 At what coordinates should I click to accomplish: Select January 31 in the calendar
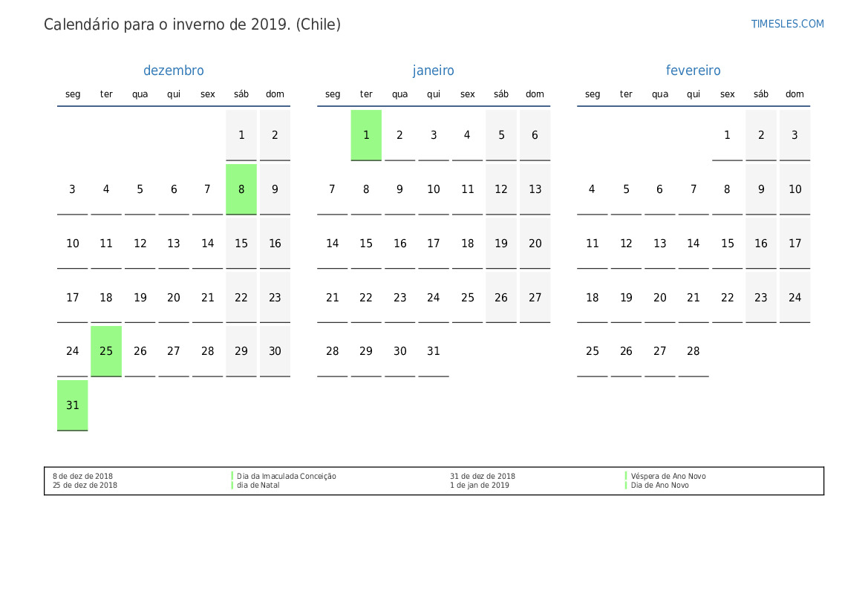coord(434,351)
